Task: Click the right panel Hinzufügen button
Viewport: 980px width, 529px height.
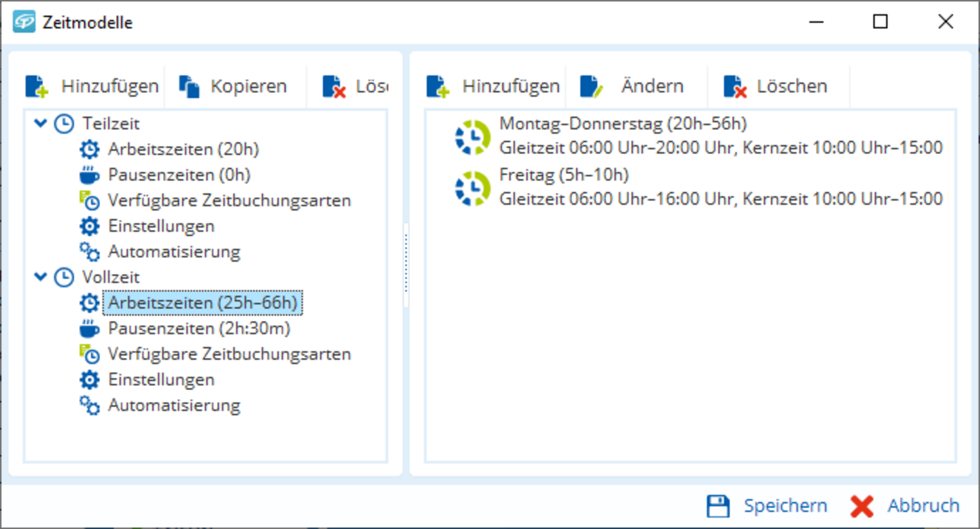Action: tap(493, 86)
